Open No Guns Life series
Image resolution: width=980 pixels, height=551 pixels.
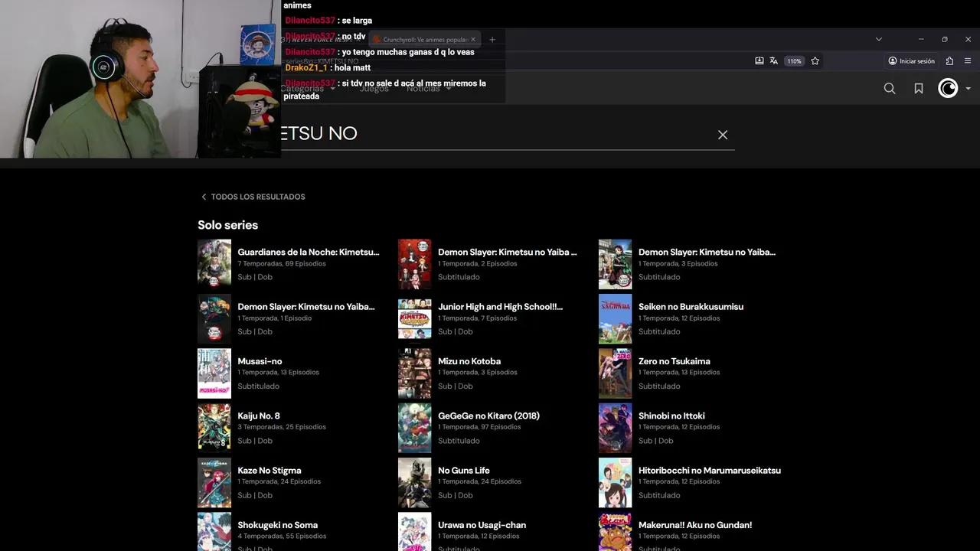click(x=464, y=471)
